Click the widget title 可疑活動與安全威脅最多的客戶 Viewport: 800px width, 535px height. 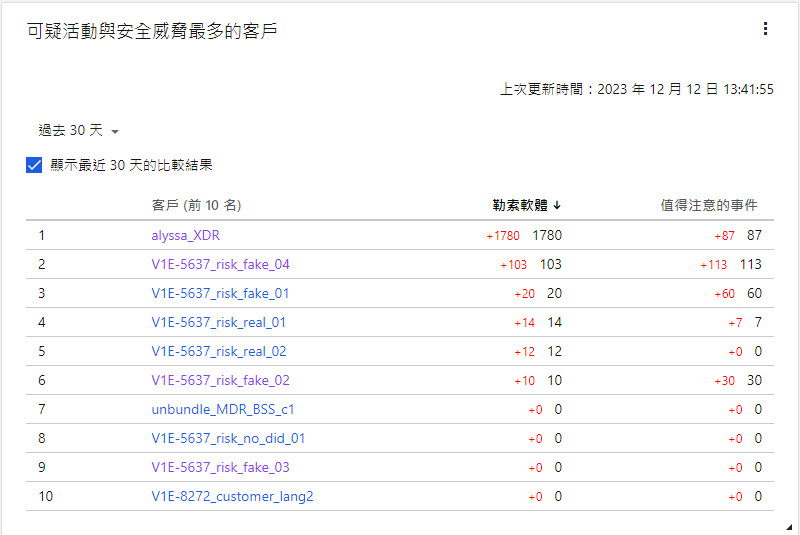click(152, 31)
